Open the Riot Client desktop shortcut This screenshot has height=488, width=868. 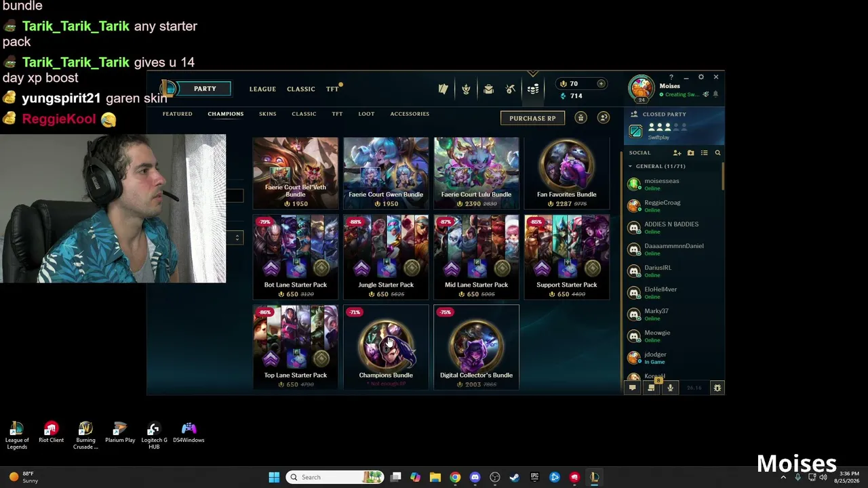52,432
